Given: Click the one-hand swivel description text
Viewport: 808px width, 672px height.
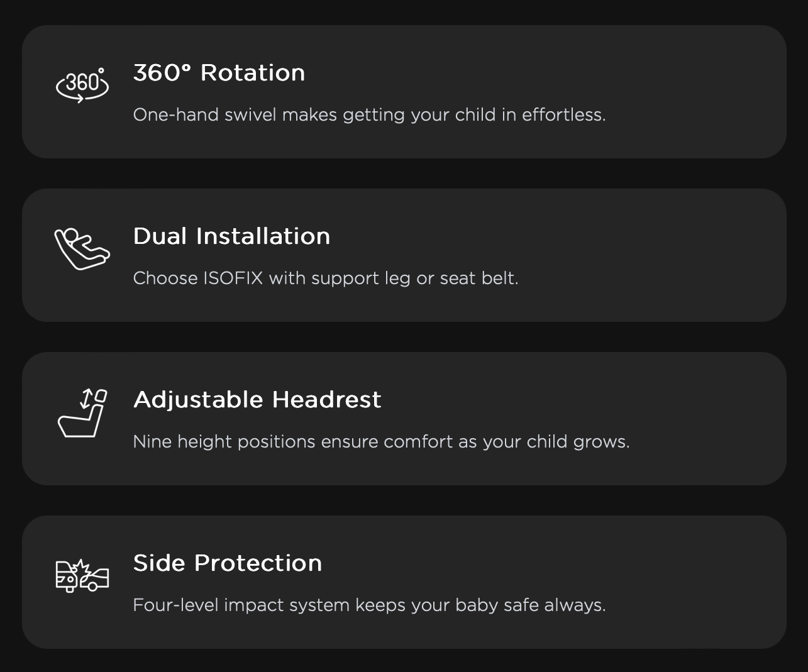Looking at the screenshot, I should [369, 115].
